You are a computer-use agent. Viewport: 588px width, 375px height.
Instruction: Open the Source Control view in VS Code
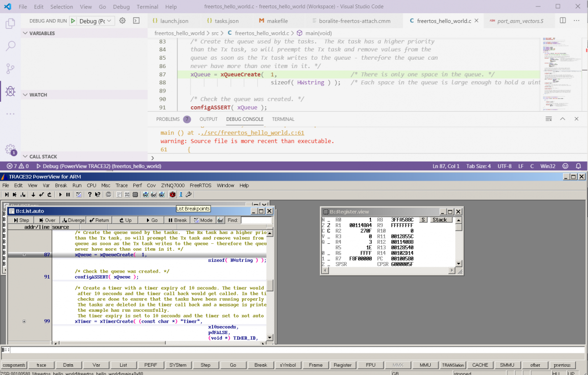click(x=11, y=69)
